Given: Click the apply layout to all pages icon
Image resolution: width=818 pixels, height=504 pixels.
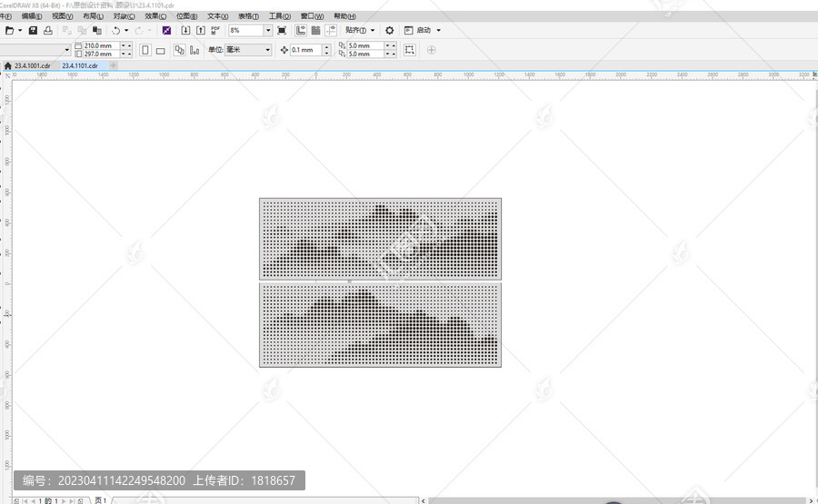Looking at the screenshot, I should (x=179, y=50).
